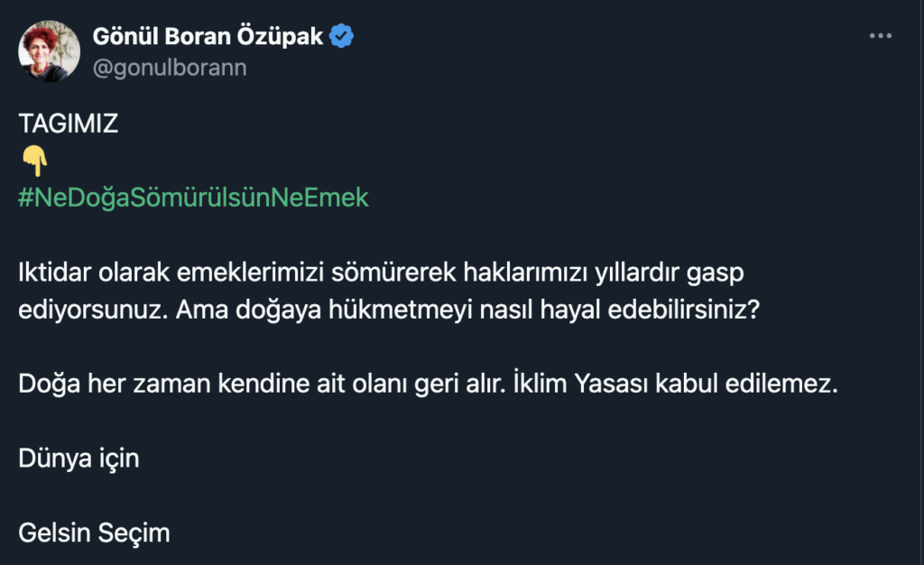Open the #NeDoğaSömürülsünNeEmek hashtag
The width and height of the screenshot is (924, 565).
(193, 198)
